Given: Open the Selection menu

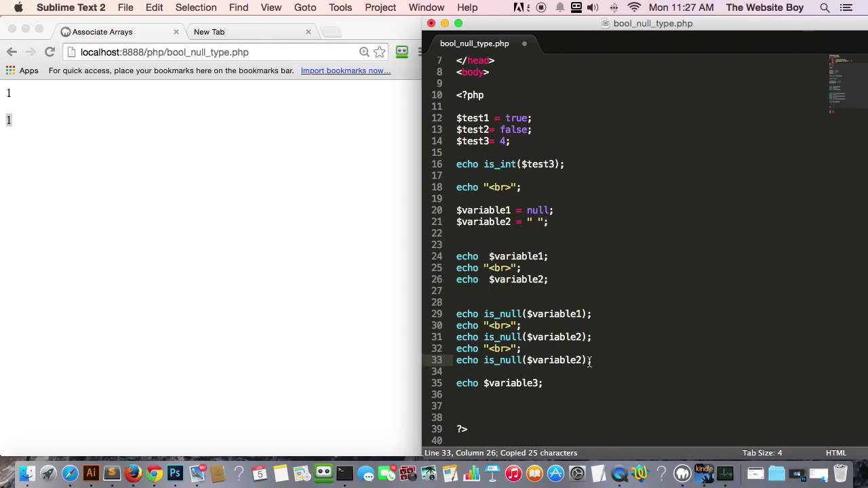Looking at the screenshot, I should (x=196, y=7).
